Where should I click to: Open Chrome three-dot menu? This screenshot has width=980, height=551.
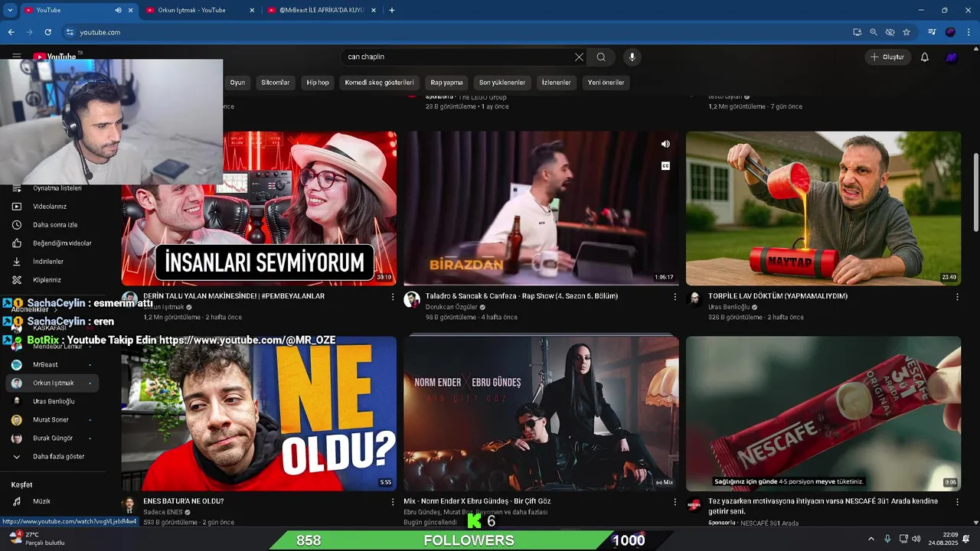coord(967,32)
